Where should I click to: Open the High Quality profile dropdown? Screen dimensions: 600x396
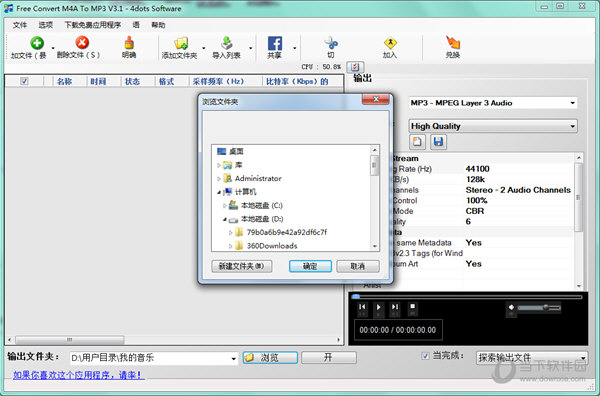coord(572,126)
